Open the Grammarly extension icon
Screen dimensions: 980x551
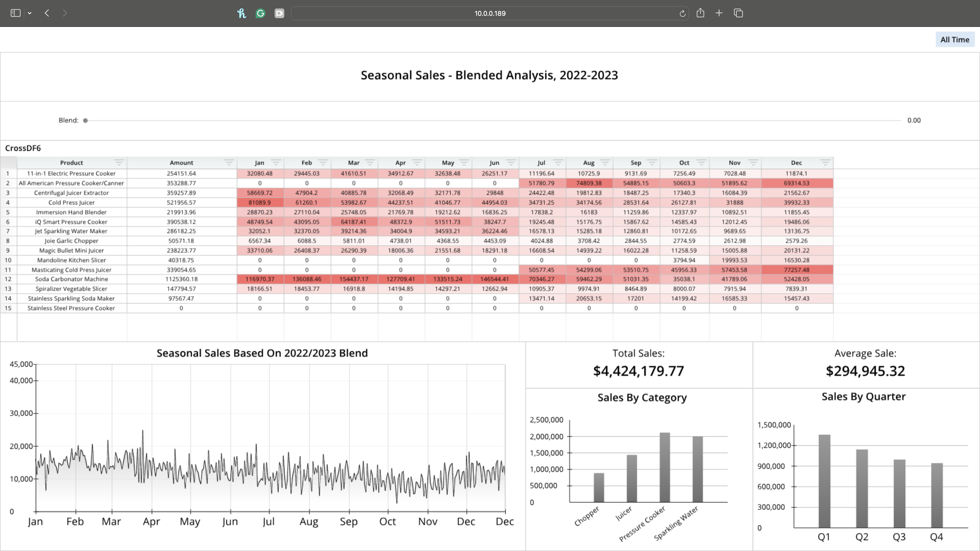(x=261, y=13)
